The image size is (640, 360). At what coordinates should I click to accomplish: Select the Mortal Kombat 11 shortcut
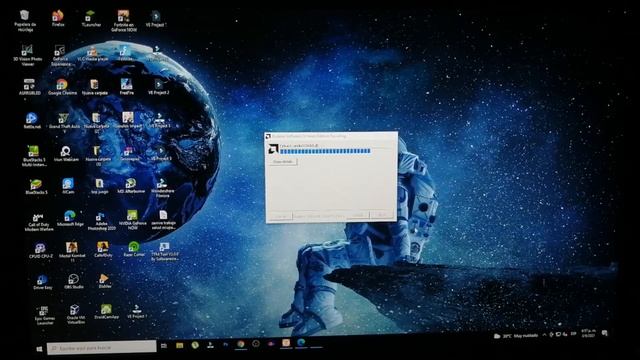pyautogui.click(x=72, y=251)
